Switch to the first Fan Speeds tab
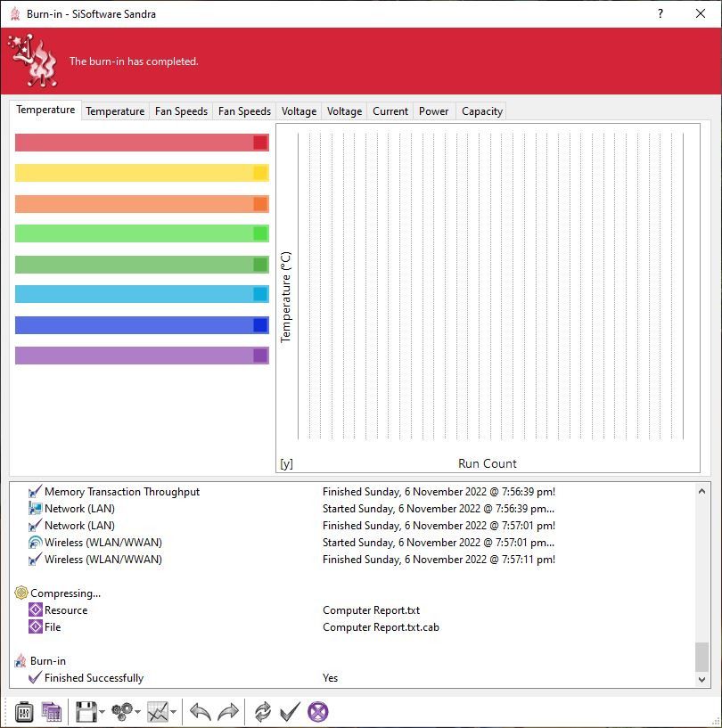Viewport: 722px width, 728px height. tap(181, 111)
